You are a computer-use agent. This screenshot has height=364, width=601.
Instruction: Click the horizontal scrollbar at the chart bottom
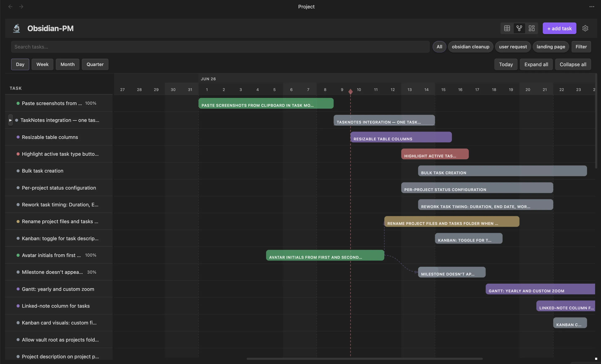pyautogui.click(x=365, y=359)
